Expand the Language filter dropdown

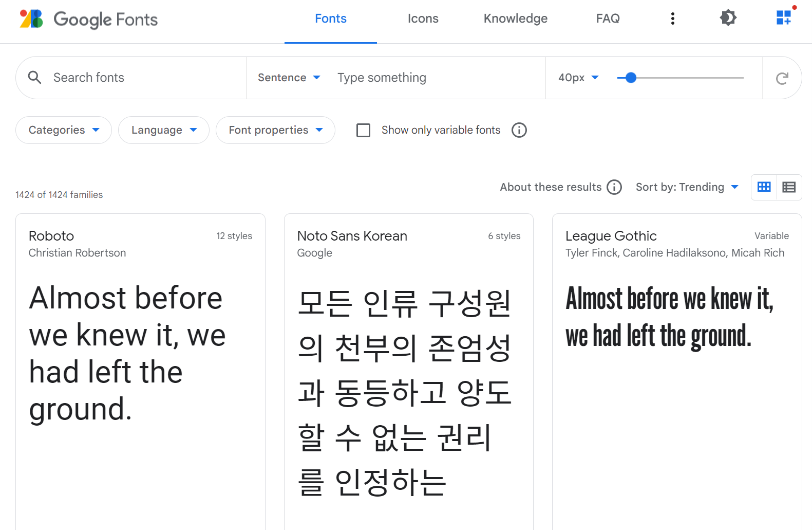point(164,130)
